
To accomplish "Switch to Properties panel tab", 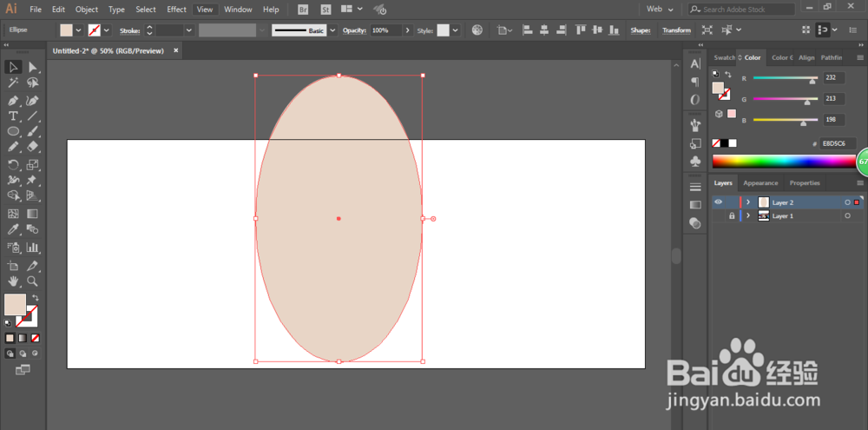I will point(805,183).
